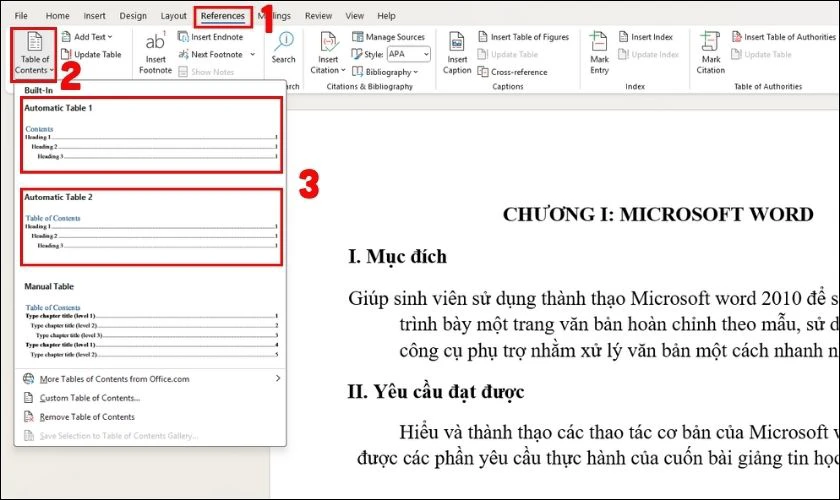Image resolution: width=840 pixels, height=500 pixels.
Task: Switch to the Layout tab
Action: tap(174, 16)
